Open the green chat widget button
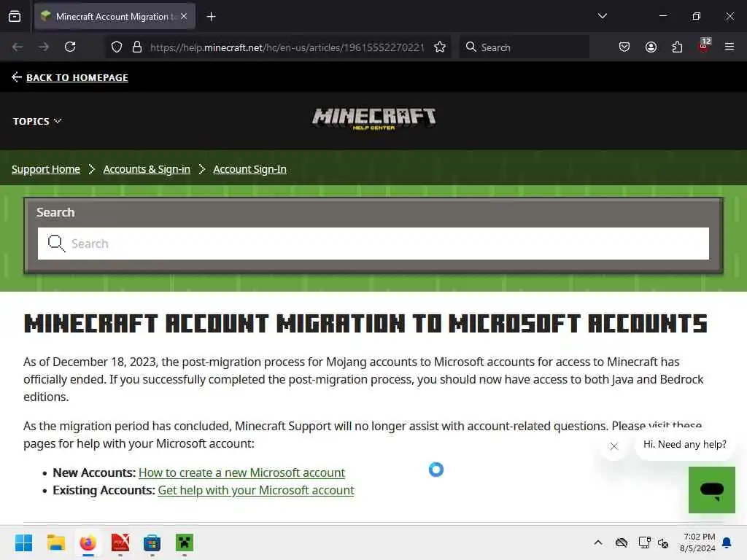The width and height of the screenshot is (747, 560). coord(712,490)
